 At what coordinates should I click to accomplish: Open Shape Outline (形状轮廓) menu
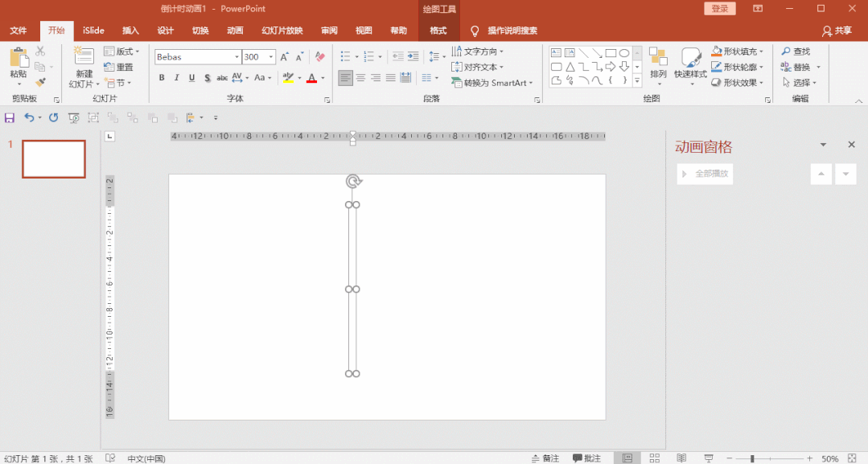(x=738, y=67)
